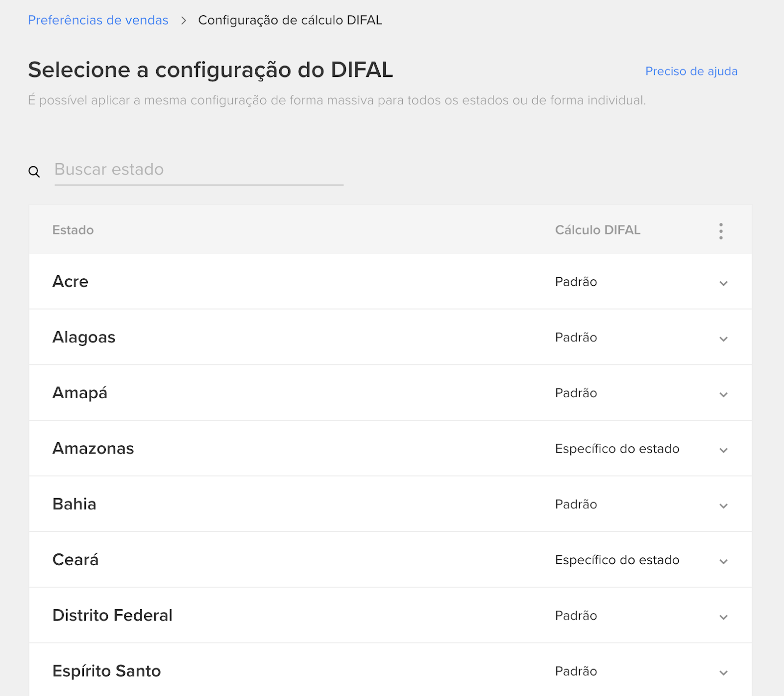Click the 'Estado' column header

pos(73,230)
